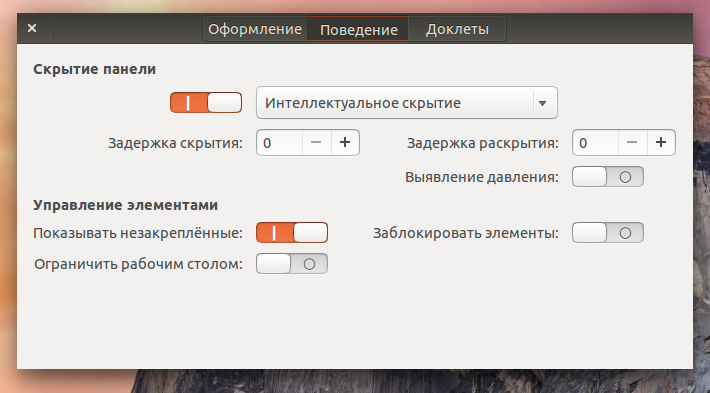This screenshot has width=710, height=393.
Task: Switch to the Оформление tab
Action: point(255,29)
